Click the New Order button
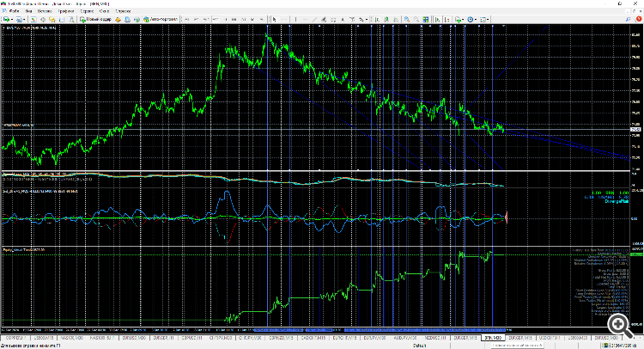The width and height of the screenshot is (644, 349). (95, 19)
